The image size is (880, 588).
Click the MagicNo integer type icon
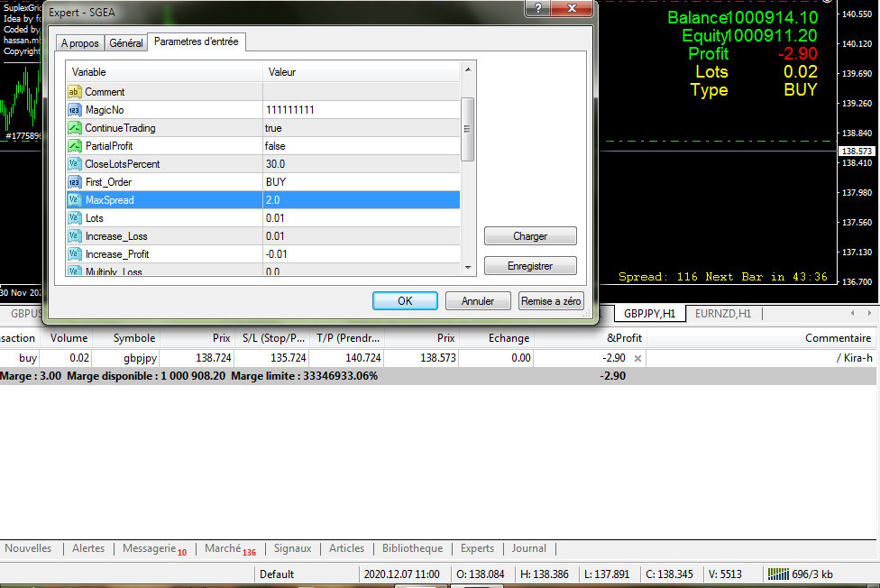75,110
